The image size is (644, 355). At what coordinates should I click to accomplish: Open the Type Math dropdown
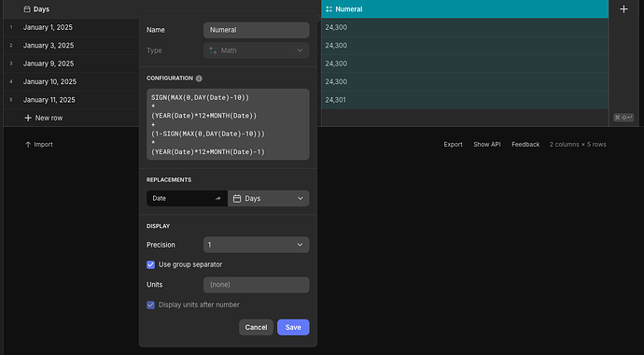[x=257, y=50]
